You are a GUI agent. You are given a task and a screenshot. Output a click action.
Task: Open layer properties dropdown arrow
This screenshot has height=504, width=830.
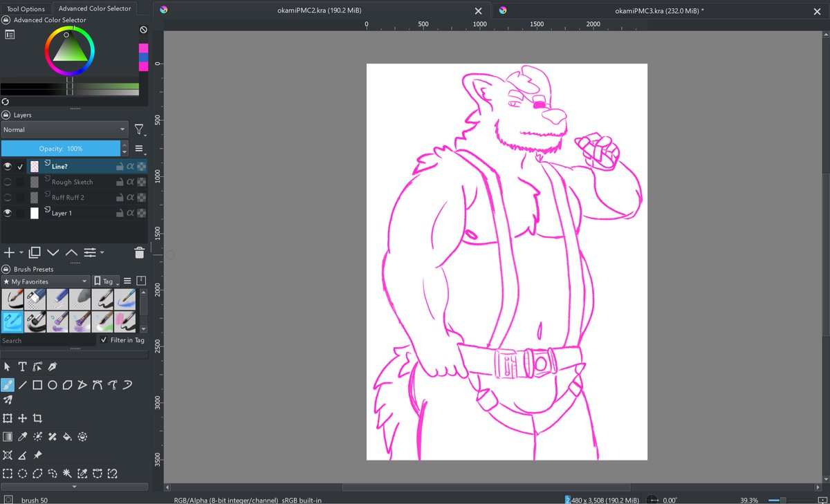[x=101, y=253]
